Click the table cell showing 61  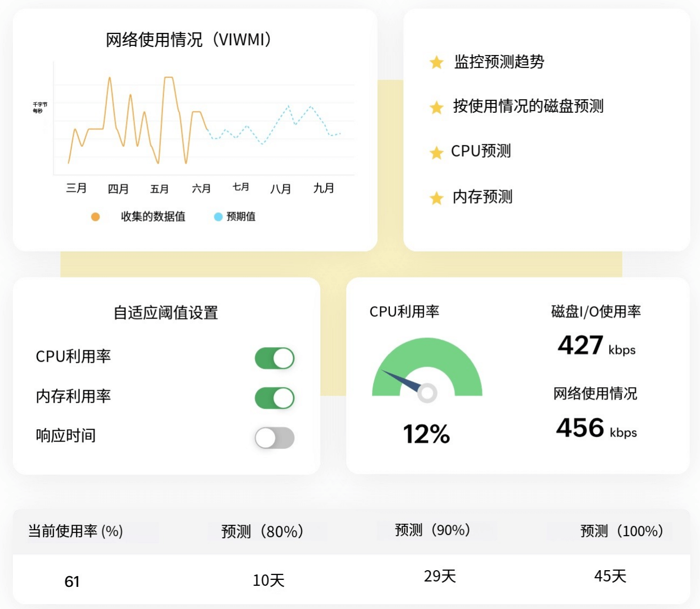click(72, 581)
